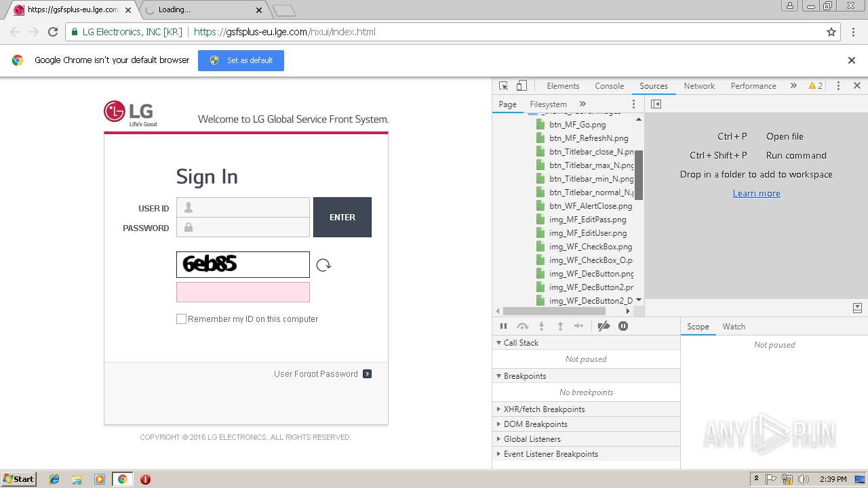Toggle the device toolbar icon

pos(521,86)
